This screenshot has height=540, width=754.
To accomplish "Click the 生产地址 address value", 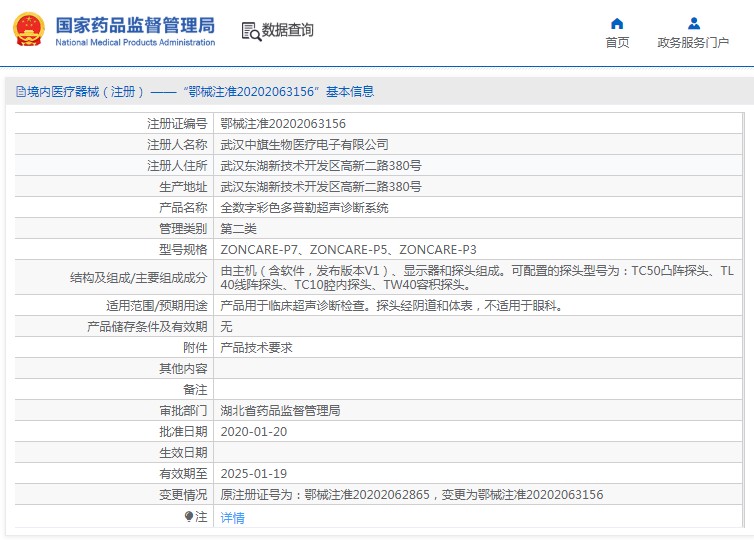I will [321, 187].
